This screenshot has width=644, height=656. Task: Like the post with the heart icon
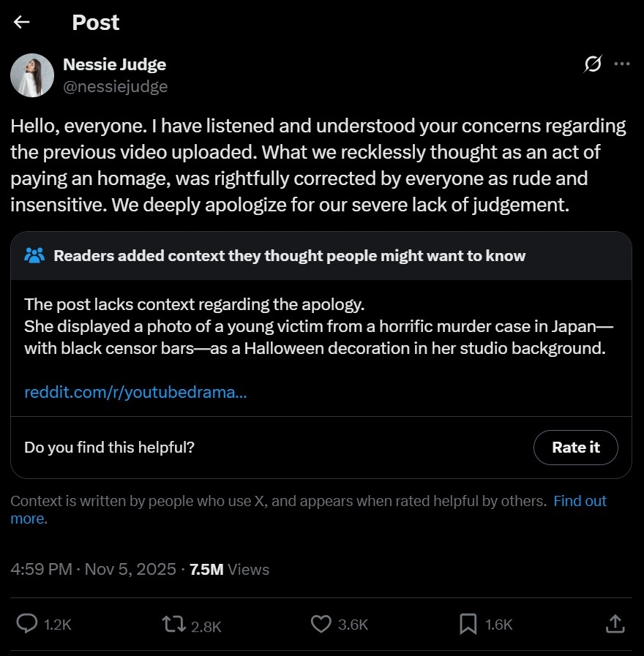(321, 624)
